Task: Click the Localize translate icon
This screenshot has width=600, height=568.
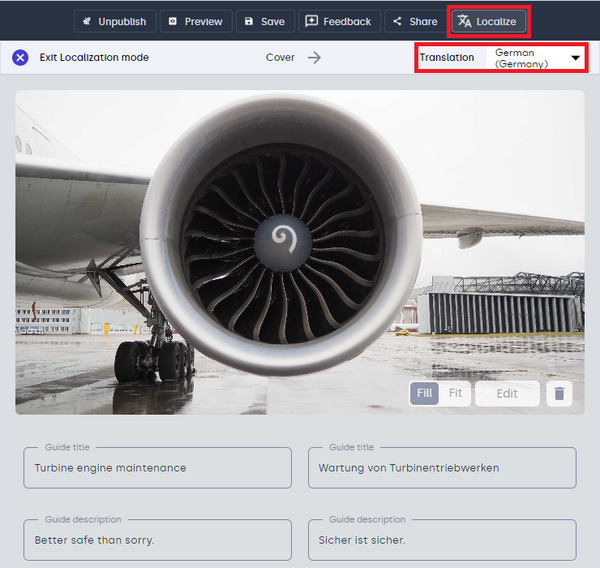Action: tap(464, 21)
